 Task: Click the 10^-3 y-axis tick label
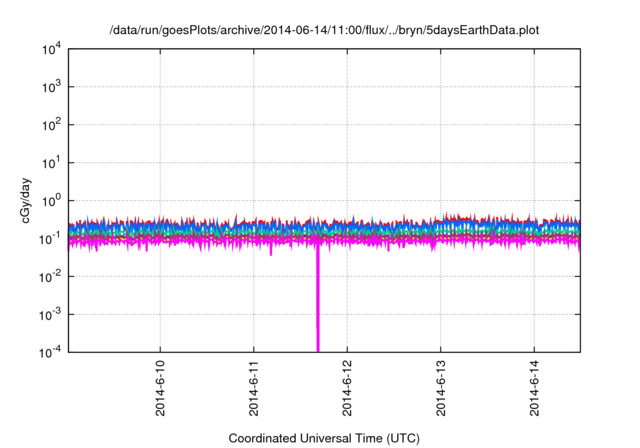(52, 313)
